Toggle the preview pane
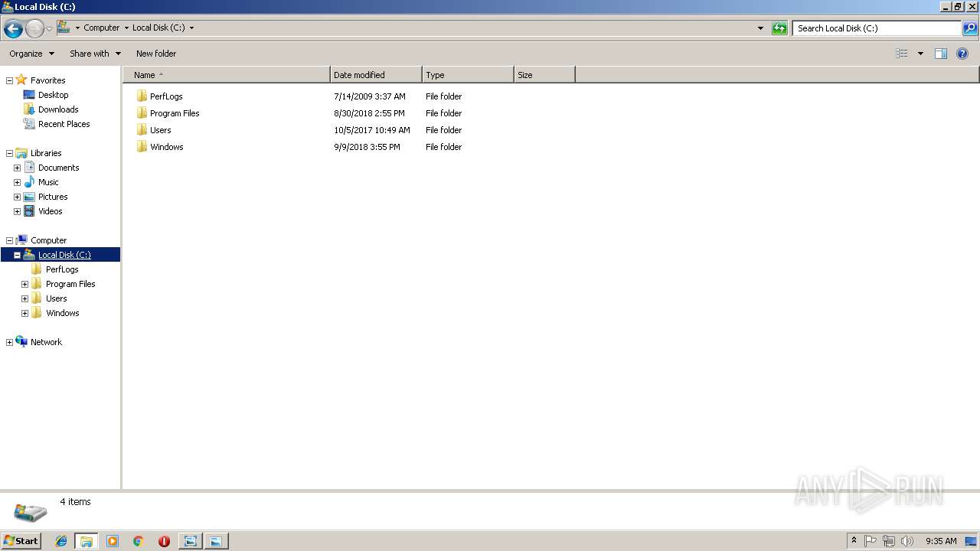 pyautogui.click(x=941, y=54)
